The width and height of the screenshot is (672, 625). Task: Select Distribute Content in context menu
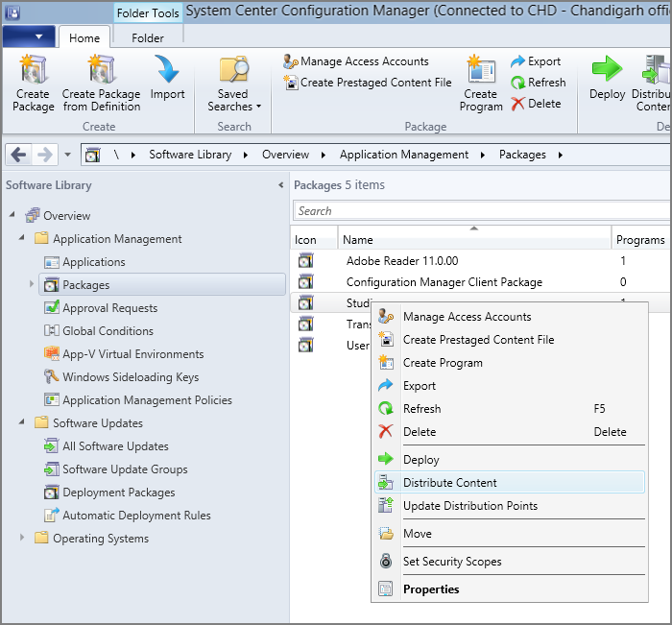point(450,483)
